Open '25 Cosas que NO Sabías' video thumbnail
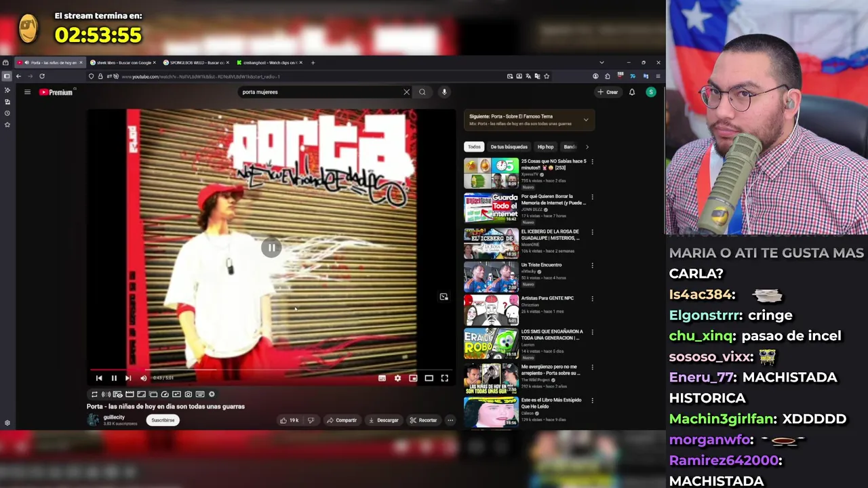 tap(491, 173)
